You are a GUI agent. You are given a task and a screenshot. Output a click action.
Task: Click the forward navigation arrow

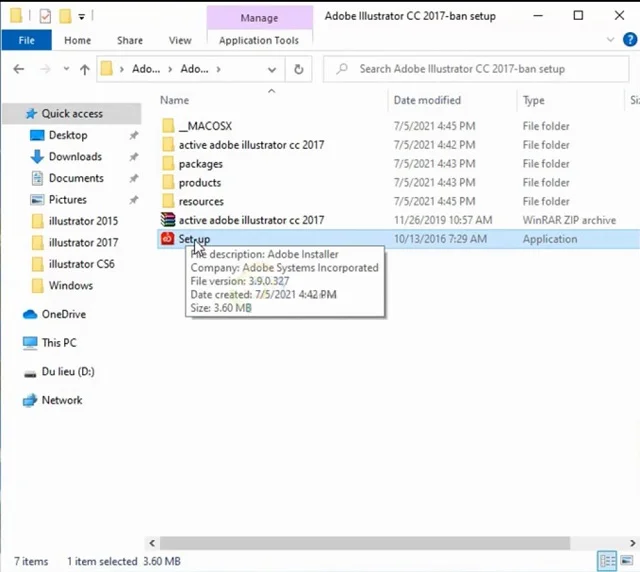[x=45, y=69]
